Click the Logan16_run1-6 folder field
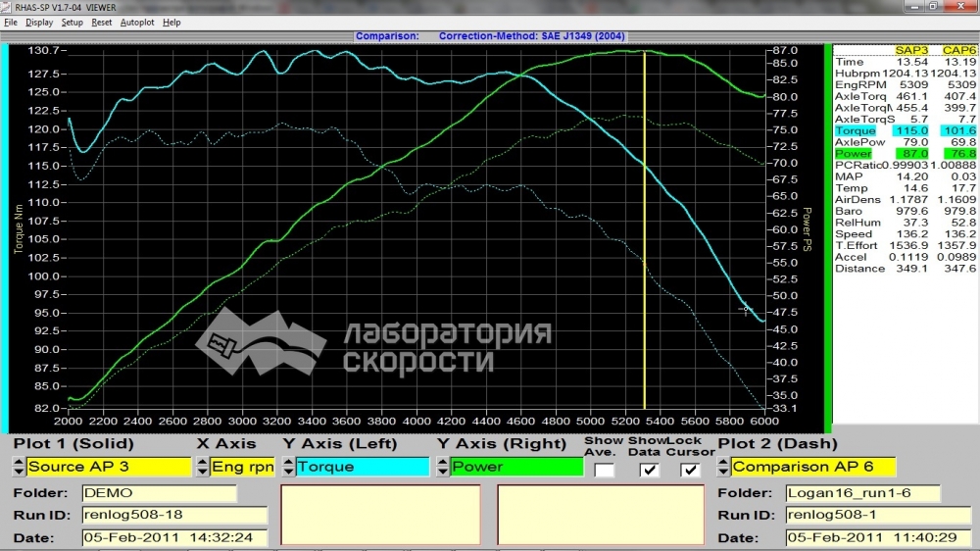This screenshot has height=551, width=980. click(x=862, y=493)
